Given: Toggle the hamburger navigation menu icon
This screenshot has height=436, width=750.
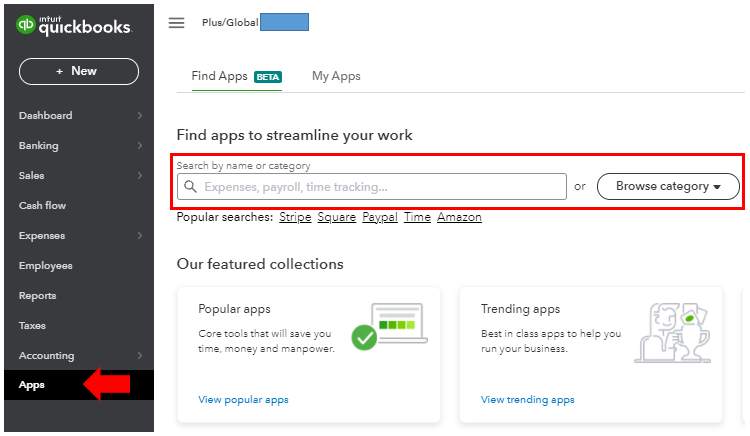Looking at the screenshot, I should pyautogui.click(x=176, y=22).
